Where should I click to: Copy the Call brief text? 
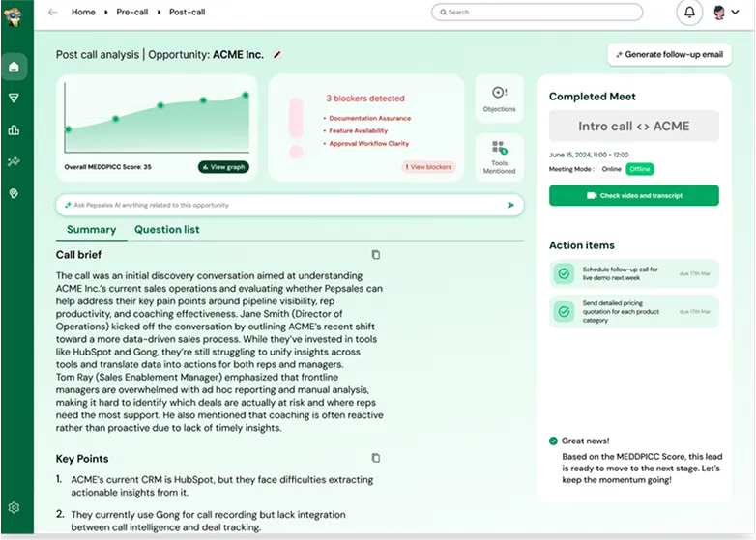[x=376, y=255]
